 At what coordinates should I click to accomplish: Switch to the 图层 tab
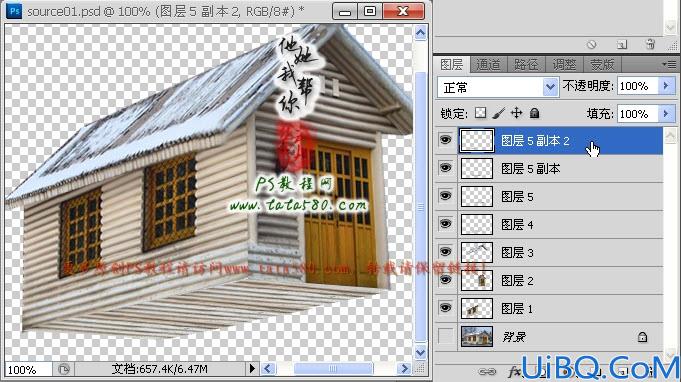click(x=452, y=65)
